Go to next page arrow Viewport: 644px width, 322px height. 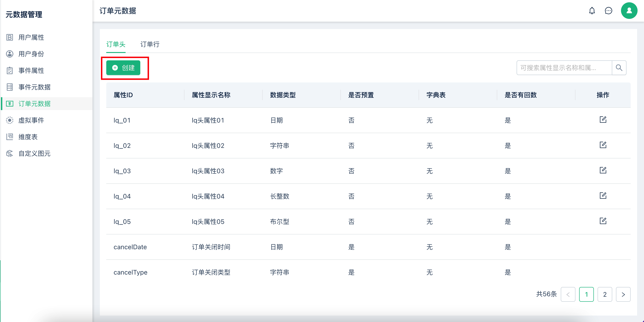[623, 294]
